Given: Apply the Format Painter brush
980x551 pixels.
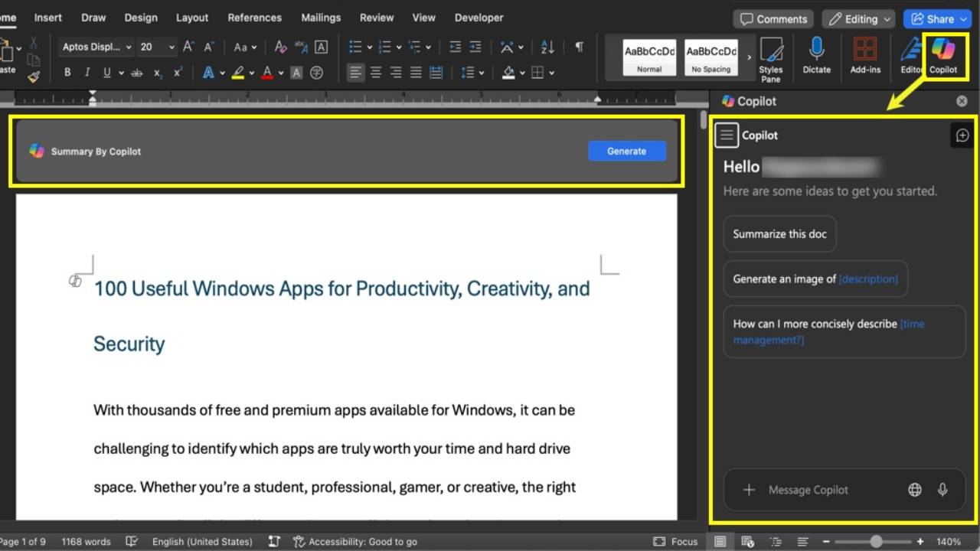Looking at the screenshot, I should (x=33, y=77).
